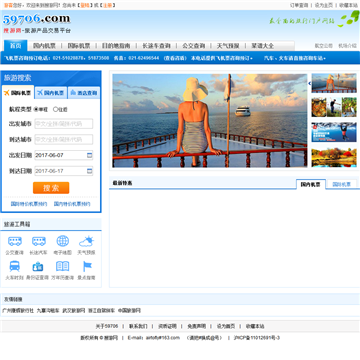Open the 资质证明 footer link
Viewport: 360px width, 360px height.
coord(167,326)
